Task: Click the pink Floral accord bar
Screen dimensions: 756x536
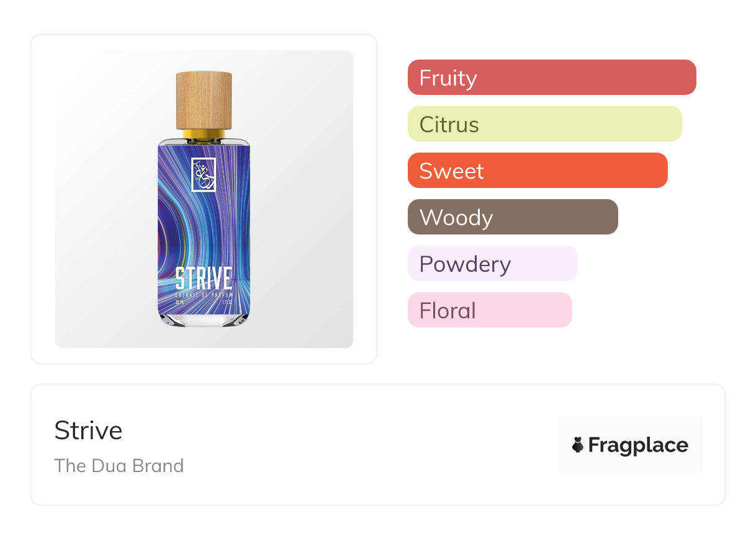Action: click(x=489, y=310)
